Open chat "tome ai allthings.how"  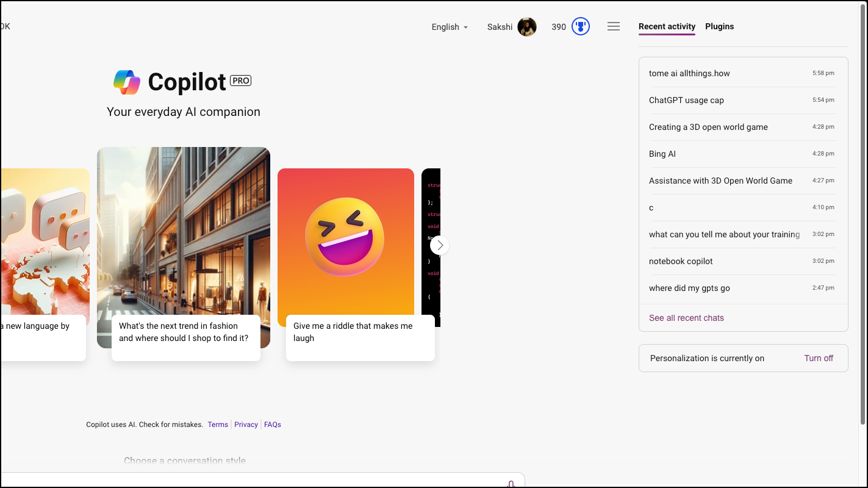tap(742, 73)
